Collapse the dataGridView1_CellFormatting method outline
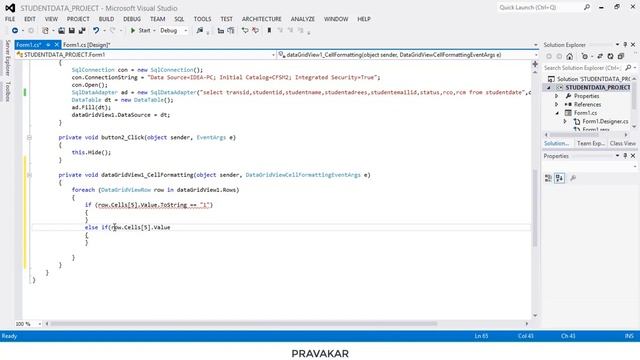This screenshot has height=360, width=640. coord(29,175)
